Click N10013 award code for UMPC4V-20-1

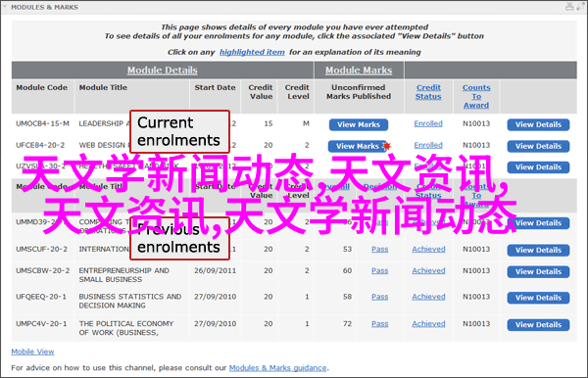pos(476,324)
